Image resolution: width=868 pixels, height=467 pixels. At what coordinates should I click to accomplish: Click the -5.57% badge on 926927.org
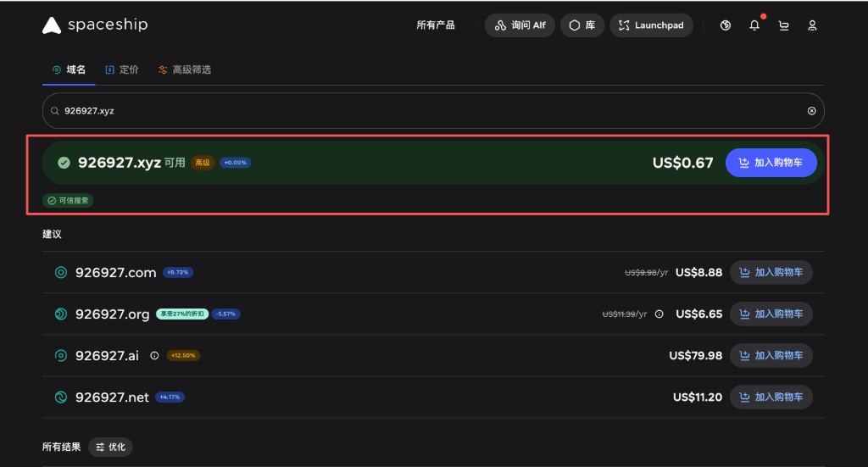tap(225, 314)
